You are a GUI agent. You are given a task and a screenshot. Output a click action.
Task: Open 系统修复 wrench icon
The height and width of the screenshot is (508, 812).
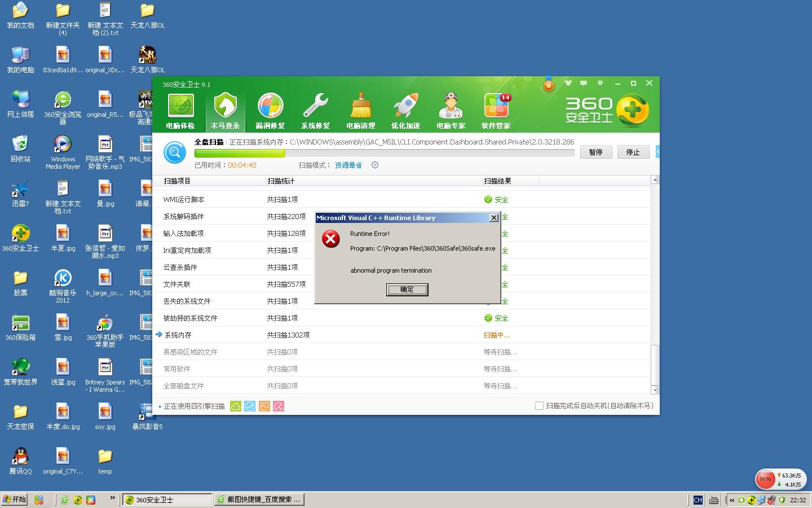(315, 111)
